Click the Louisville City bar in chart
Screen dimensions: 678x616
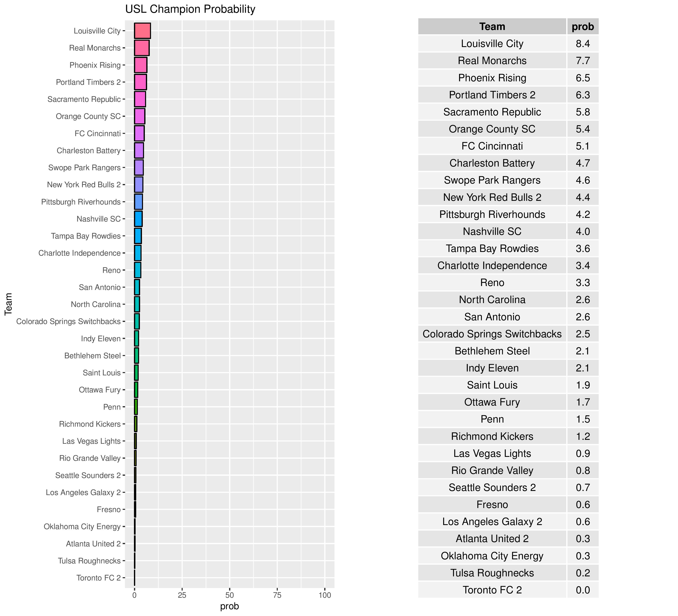coord(142,31)
